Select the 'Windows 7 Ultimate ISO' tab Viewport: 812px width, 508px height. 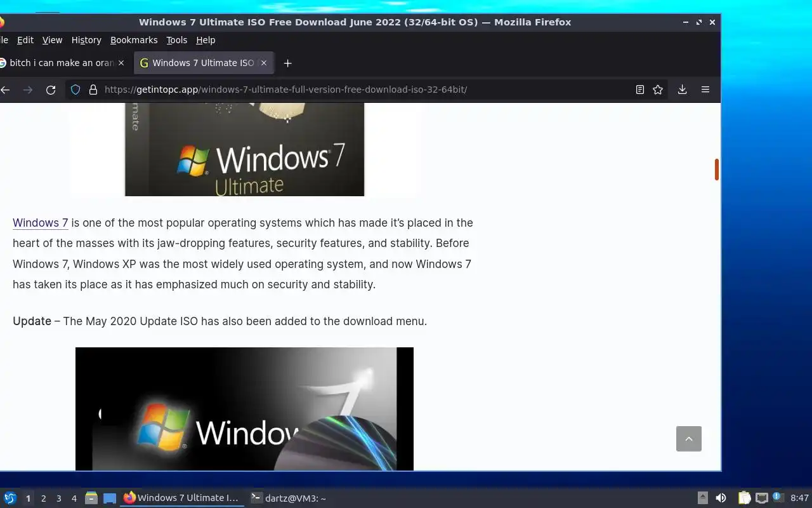204,63
